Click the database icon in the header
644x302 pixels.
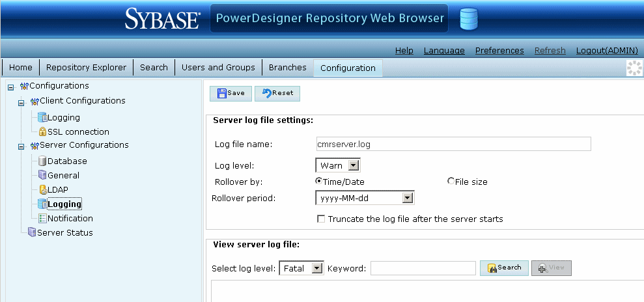(x=469, y=19)
